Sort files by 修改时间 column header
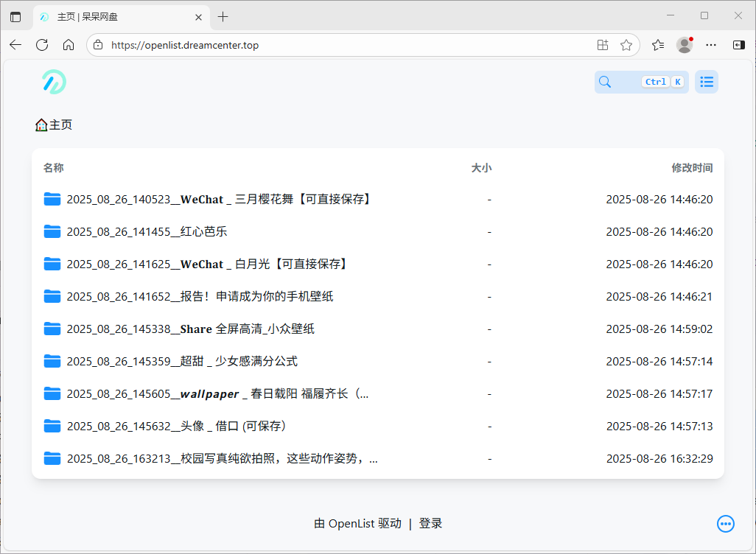Image resolution: width=756 pixels, height=554 pixels. 691,168
